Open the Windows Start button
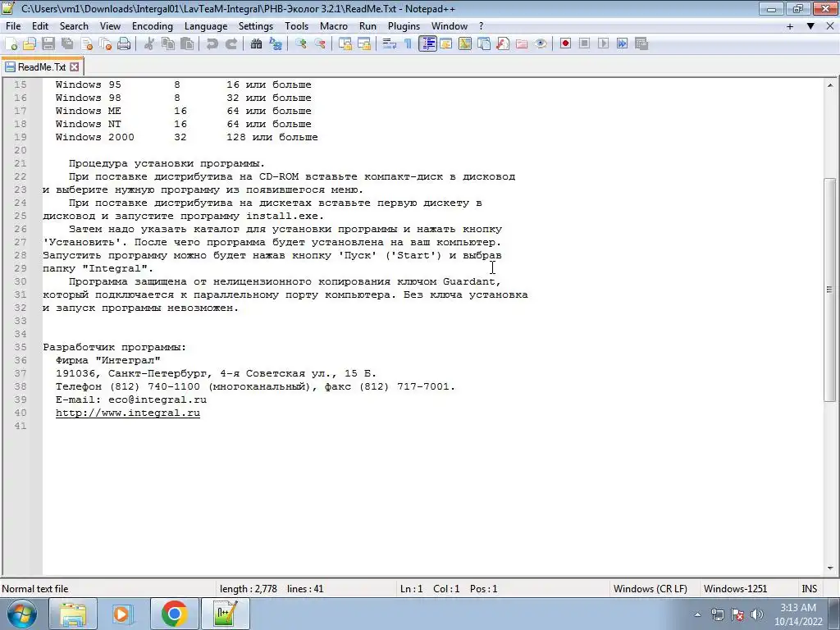This screenshot has height=630, width=840. point(22,614)
